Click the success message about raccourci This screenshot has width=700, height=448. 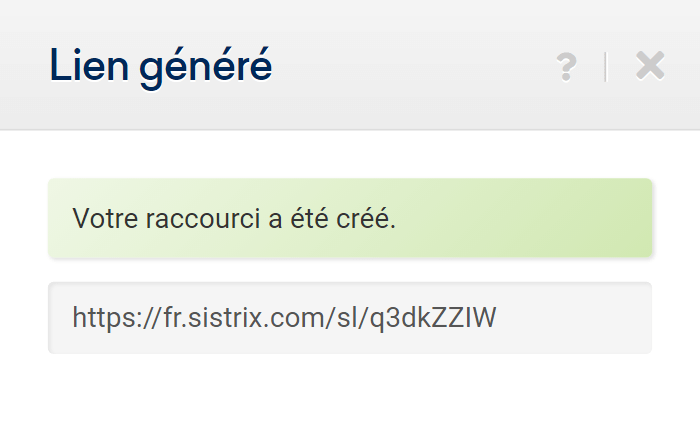(x=350, y=218)
